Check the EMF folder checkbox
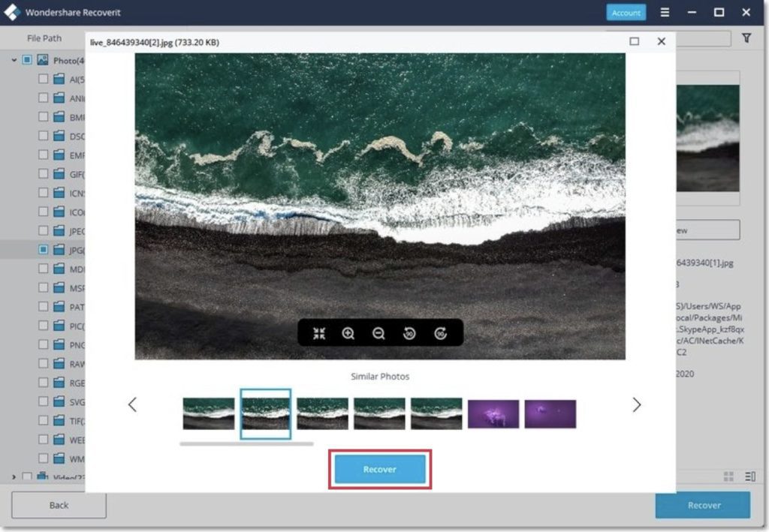This screenshot has width=769, height=532. click(x=43, y=155)
